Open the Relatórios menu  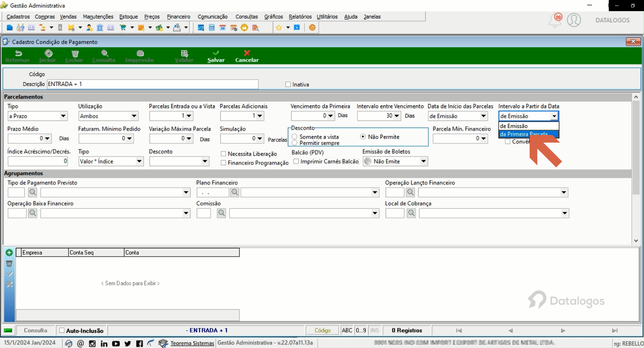pos(300,17)
